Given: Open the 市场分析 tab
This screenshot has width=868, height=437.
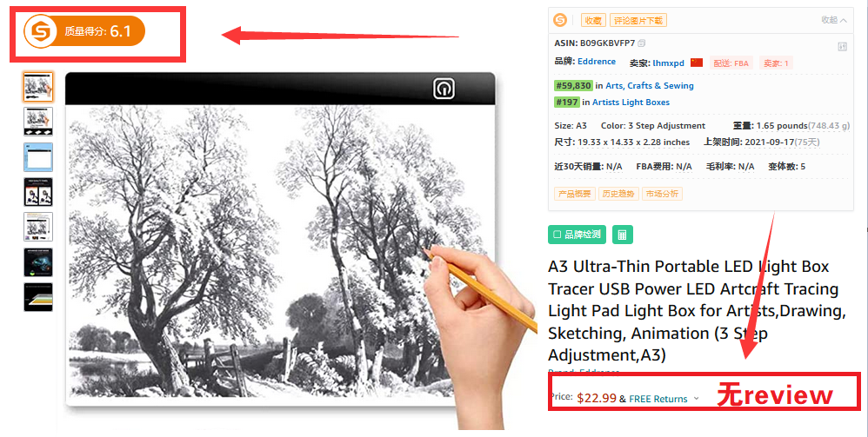Looking at the screenshot, I should (x=662, y=194).
